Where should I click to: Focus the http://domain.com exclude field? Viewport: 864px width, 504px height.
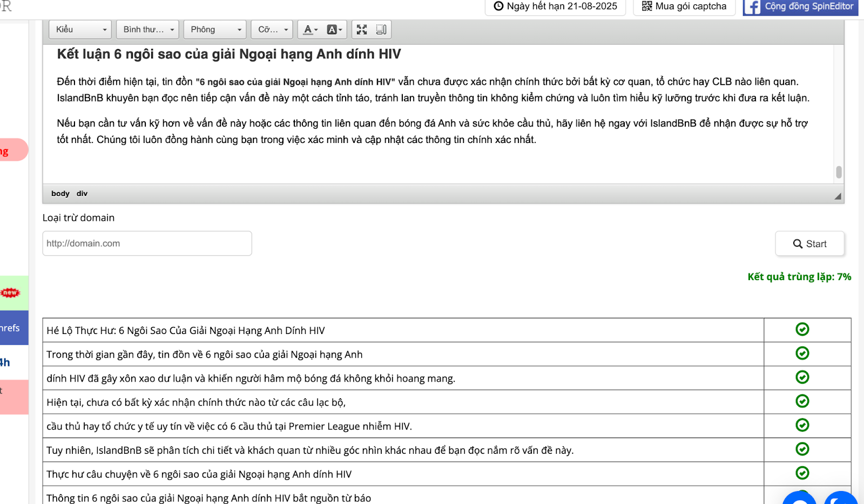[x=147, y=243]
